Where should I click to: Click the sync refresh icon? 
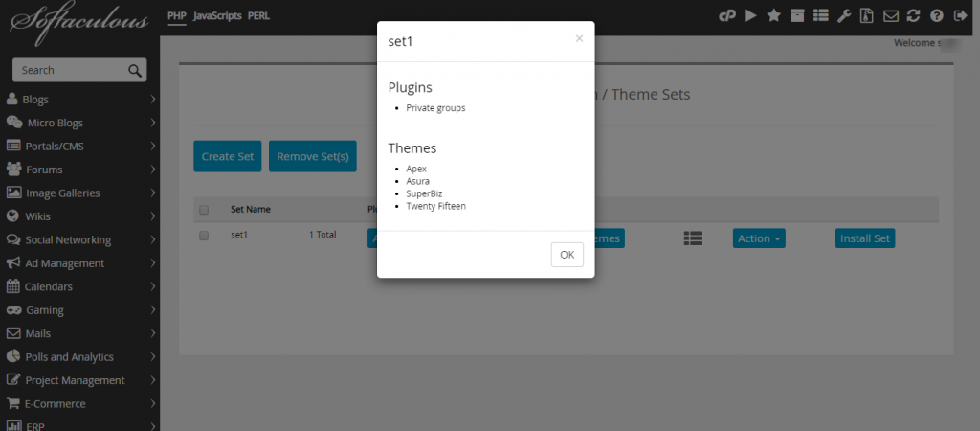913,16
